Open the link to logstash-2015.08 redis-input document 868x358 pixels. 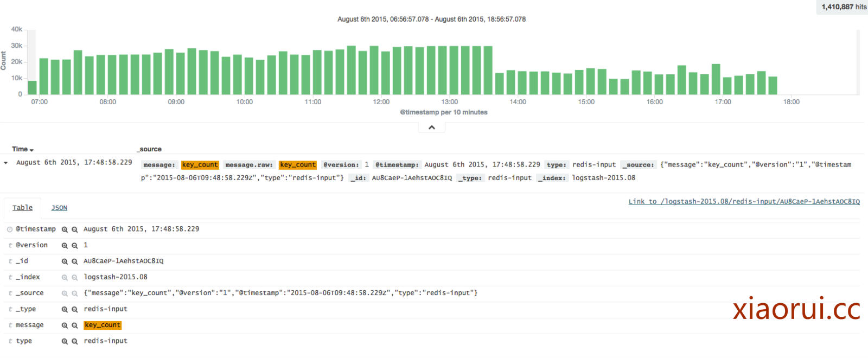coord(744,202)
